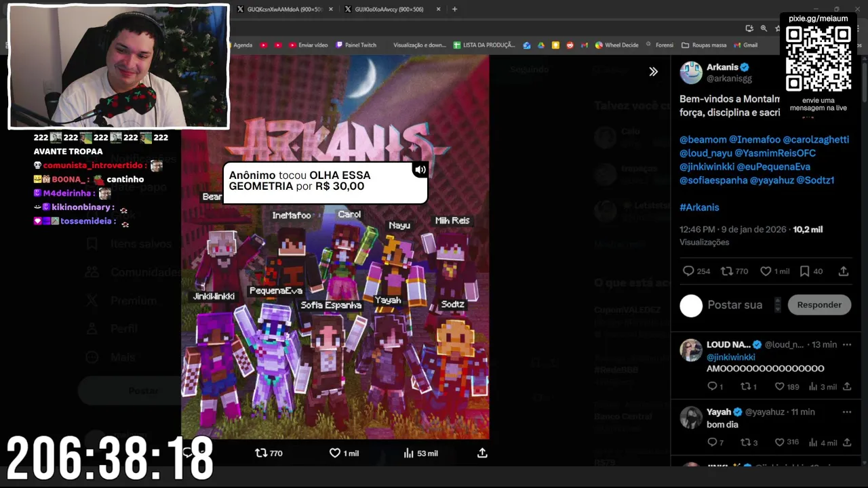
Task: Close the GUJKIoIXoAAvccy tab
Action: 438,9
